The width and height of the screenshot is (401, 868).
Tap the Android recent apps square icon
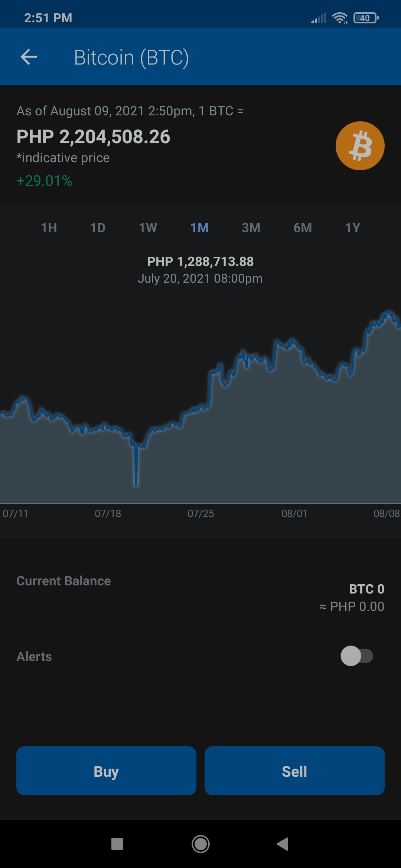coord(117,844)
